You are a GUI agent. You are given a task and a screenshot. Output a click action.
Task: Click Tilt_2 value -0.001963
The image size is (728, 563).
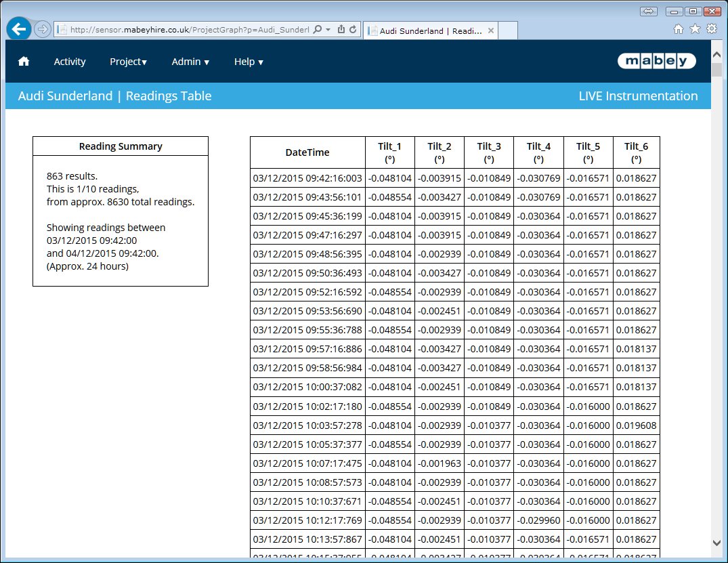tap(440, 463)
